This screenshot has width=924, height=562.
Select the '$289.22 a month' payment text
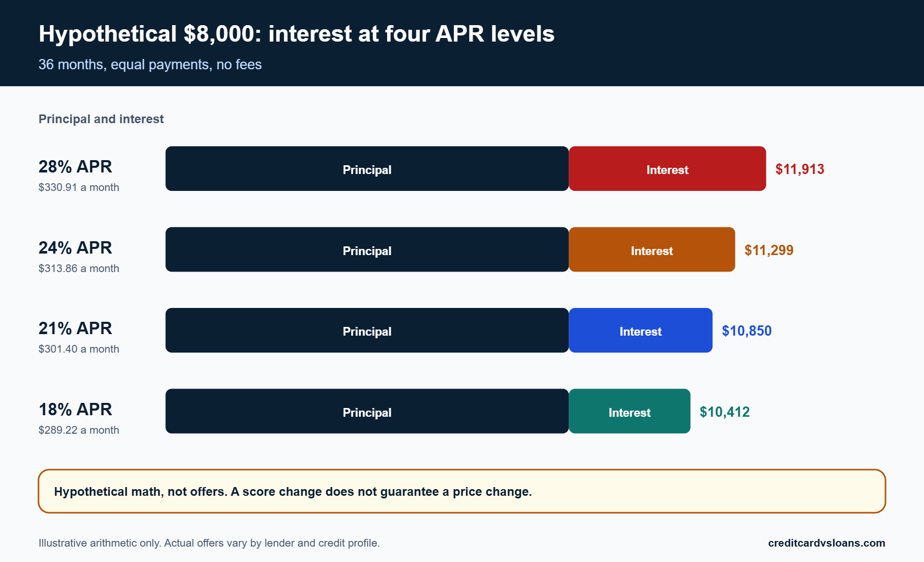click(79, 430)
